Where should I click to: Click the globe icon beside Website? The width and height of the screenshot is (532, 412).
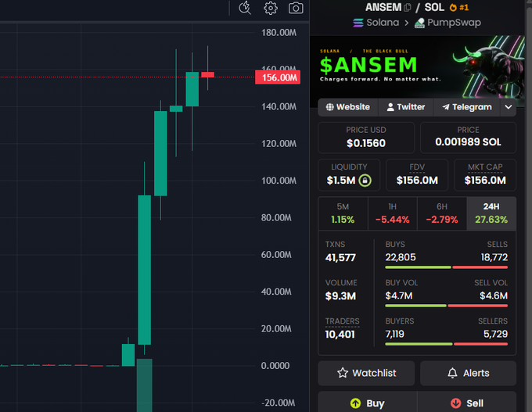point(329,107)
